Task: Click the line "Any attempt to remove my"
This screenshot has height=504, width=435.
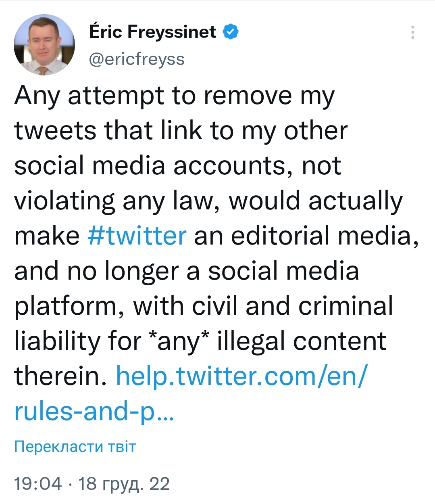Action: pos(174,96)
